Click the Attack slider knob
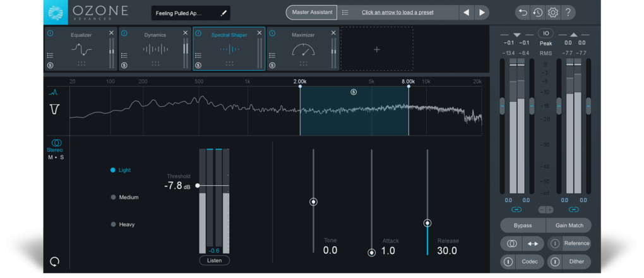Image resolution: width=644 pixels, height=278 pixels. click(372, 253)
